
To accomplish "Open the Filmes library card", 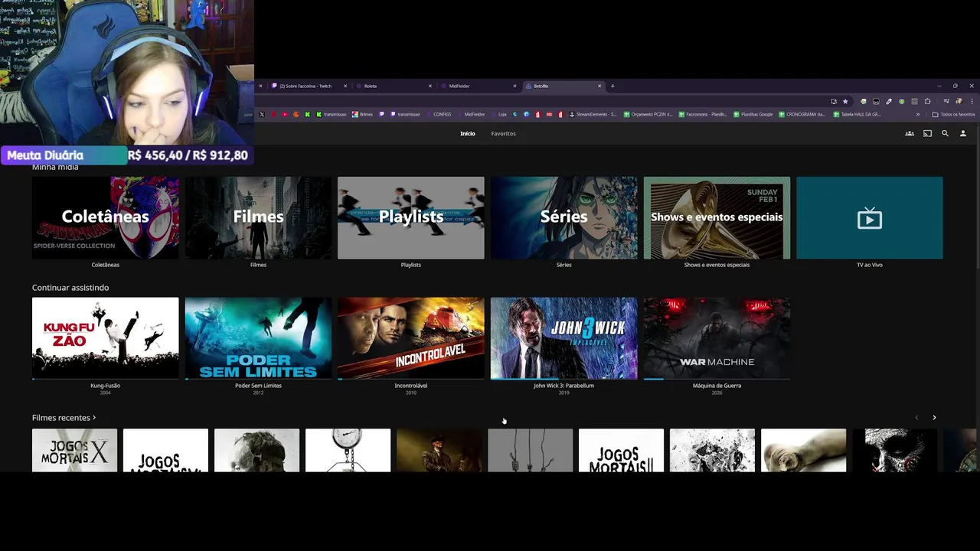I will pos(258,217).
